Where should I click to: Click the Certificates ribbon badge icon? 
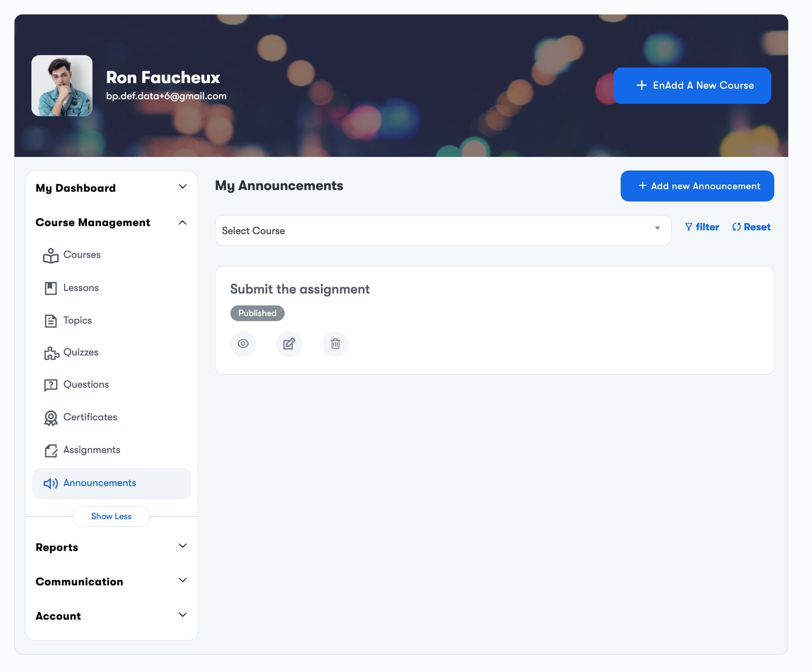click(x=50, y=418)
